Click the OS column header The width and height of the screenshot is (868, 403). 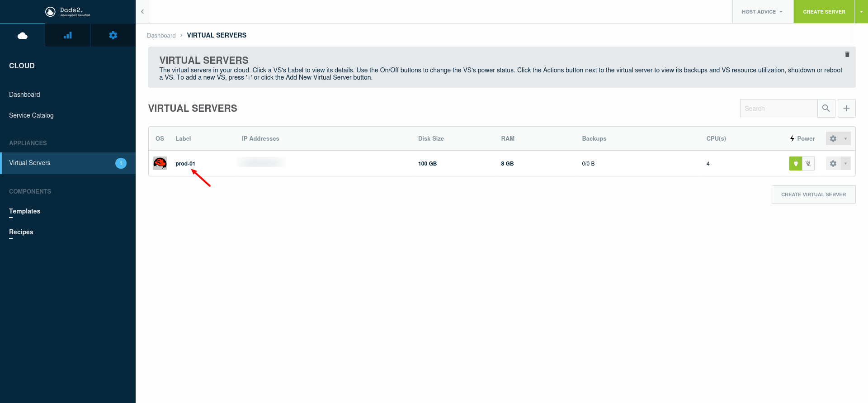[160, 138]
